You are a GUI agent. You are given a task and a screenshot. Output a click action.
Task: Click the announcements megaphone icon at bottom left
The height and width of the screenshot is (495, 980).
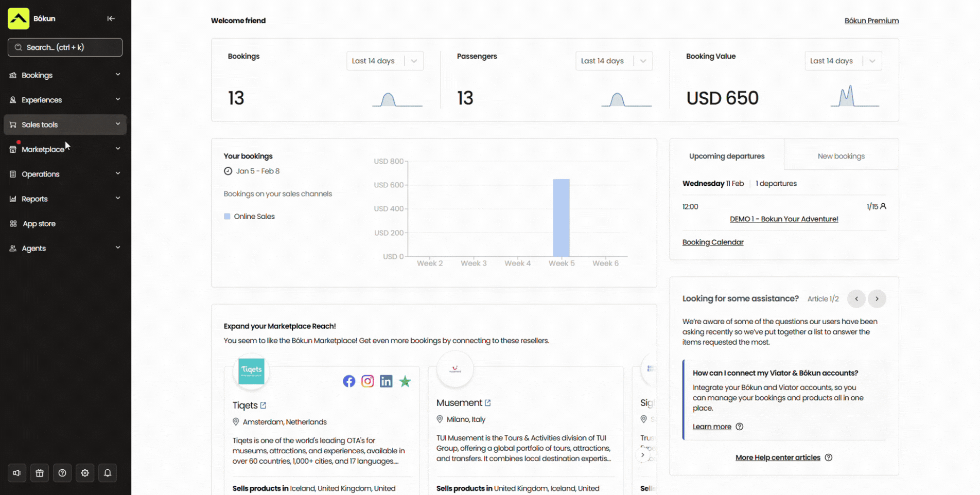pyautogui.click(x=16, y=473)
